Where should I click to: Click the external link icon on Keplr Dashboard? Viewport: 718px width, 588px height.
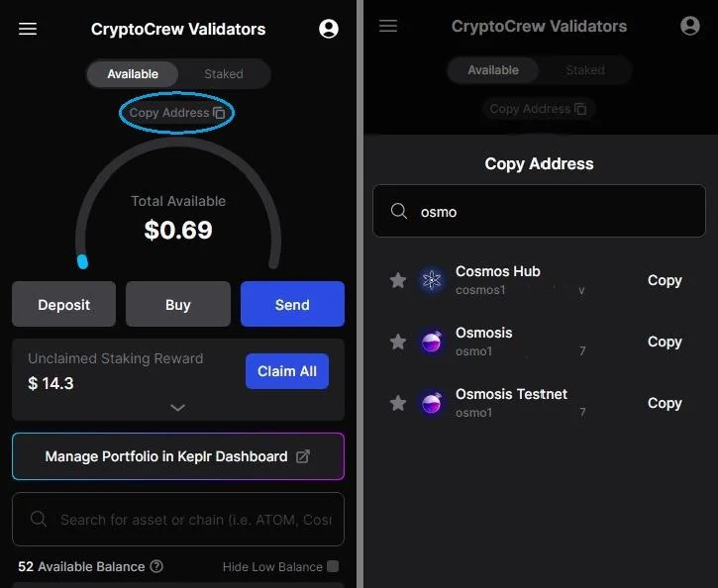303,456
